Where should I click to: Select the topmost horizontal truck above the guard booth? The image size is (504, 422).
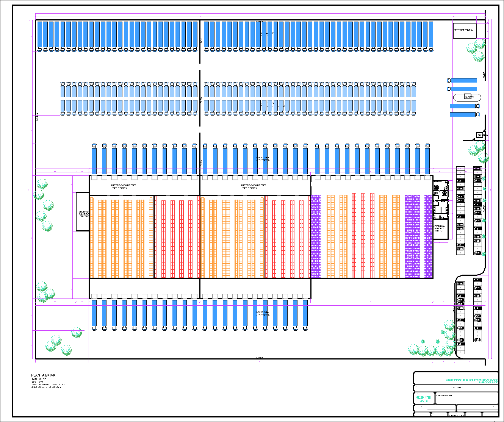[462, 80]
